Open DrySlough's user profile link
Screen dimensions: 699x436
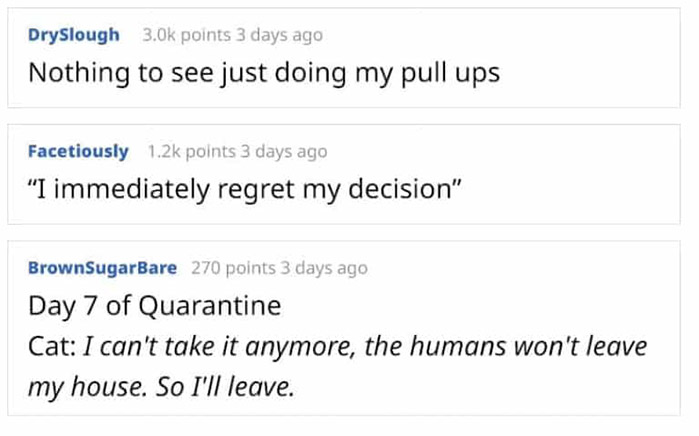(73, 35)
